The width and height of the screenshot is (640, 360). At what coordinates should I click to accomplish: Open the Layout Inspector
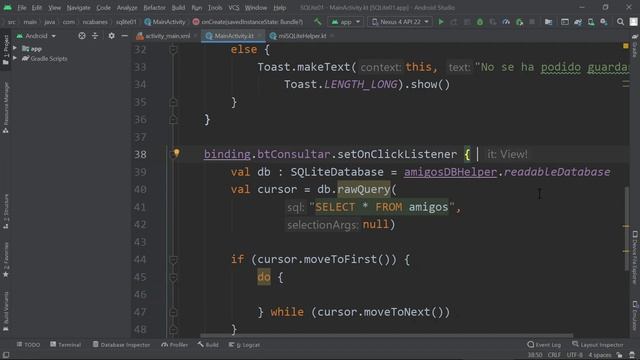(598, 345)
